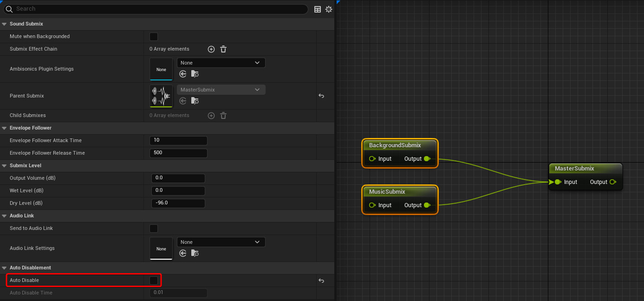Viewport: 644px width, 301px height.
Task: Revert Auto Disable to default value
Action: click(321, 280)
